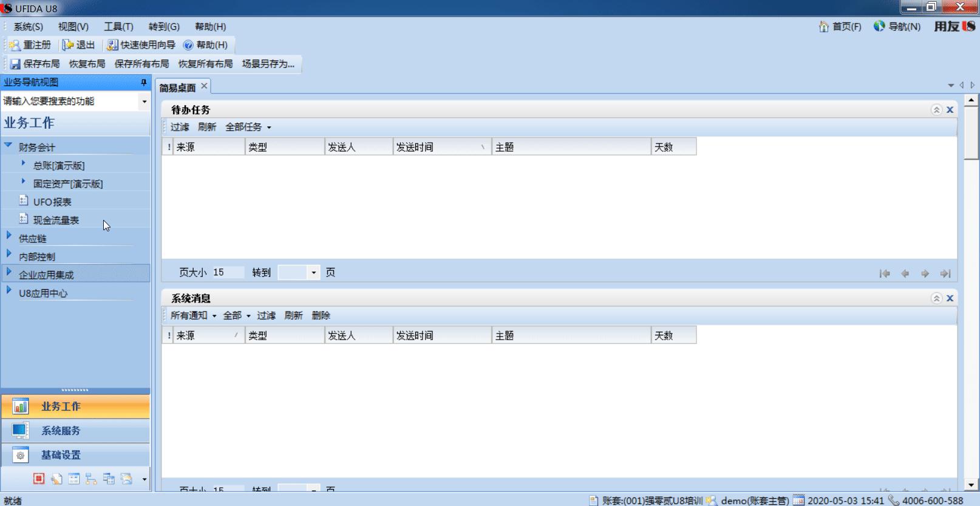Click the hierarchy tree shortcut icon

tap(91, 479)
